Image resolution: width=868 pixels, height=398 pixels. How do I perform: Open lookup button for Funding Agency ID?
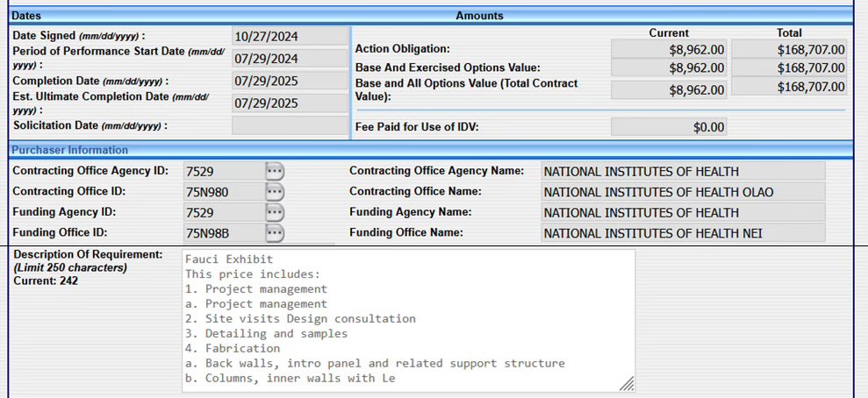point(275,212)
